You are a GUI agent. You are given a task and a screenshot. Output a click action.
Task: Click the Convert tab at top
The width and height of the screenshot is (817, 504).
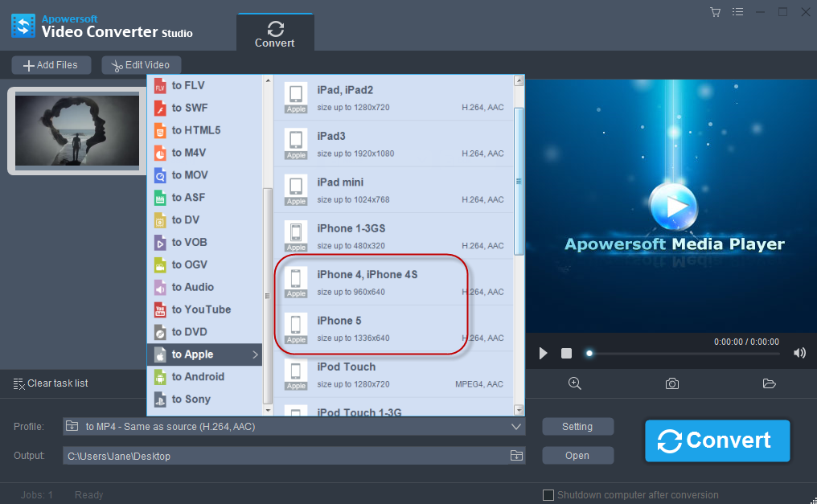[x=275, y=33]
